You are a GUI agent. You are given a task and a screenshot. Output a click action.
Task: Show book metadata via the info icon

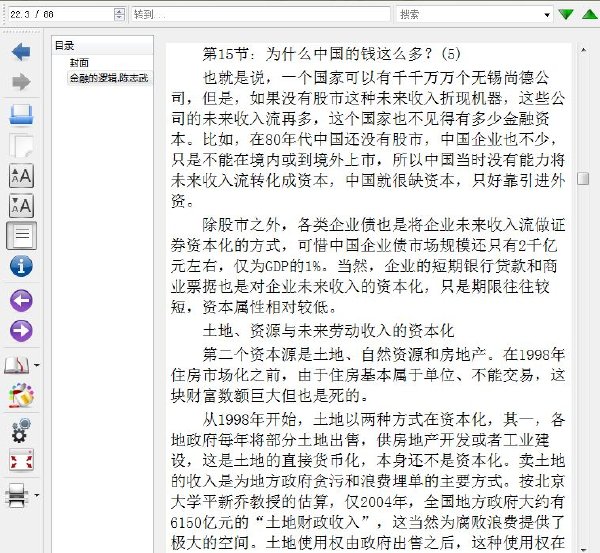(x=21, y=266)
